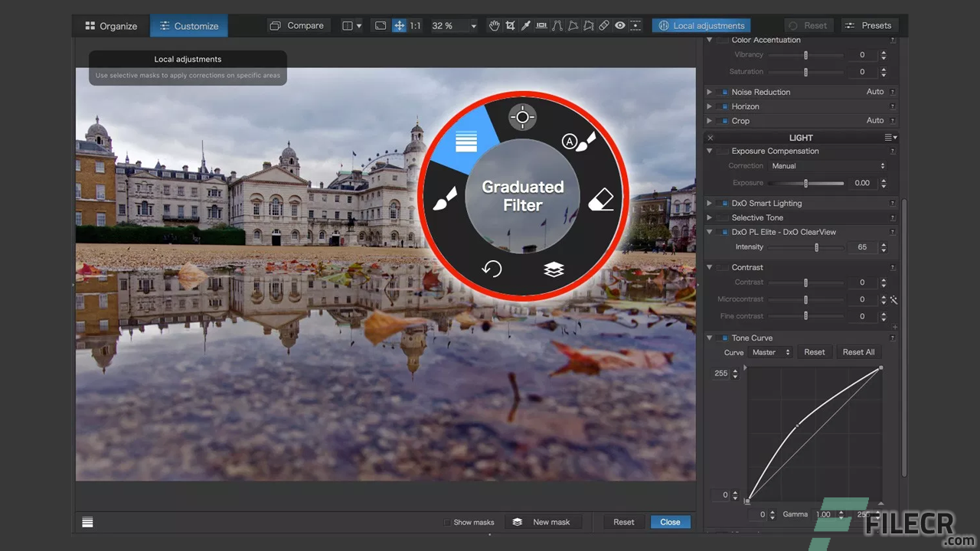Expand the Crop section

point(710,121)
